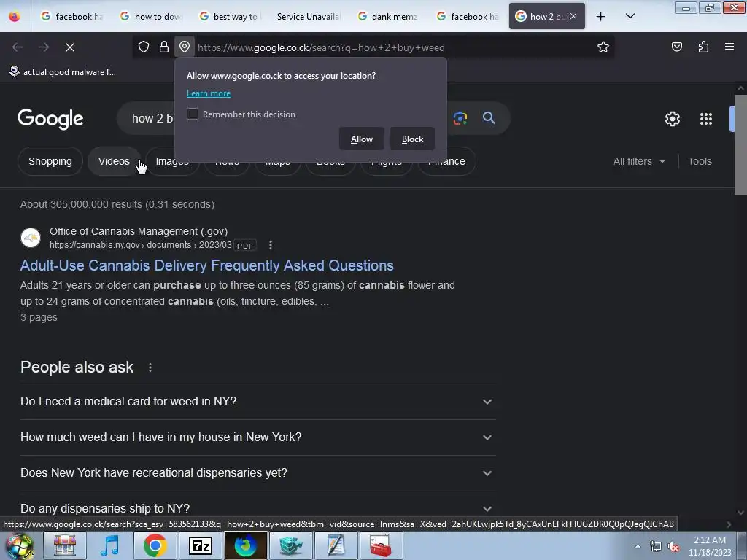Open Google quick settings gear icon
This screenshot has height=560, width=747.
click(x=672, y=119)
